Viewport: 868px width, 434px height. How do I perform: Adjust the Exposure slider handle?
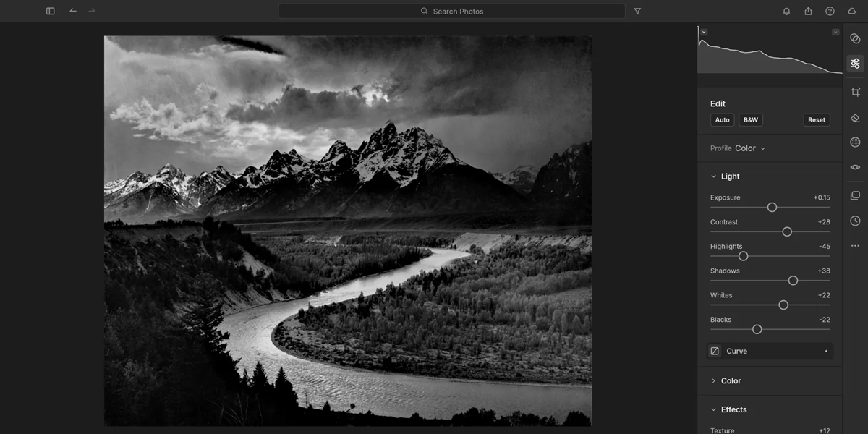[x=772, y=208]
